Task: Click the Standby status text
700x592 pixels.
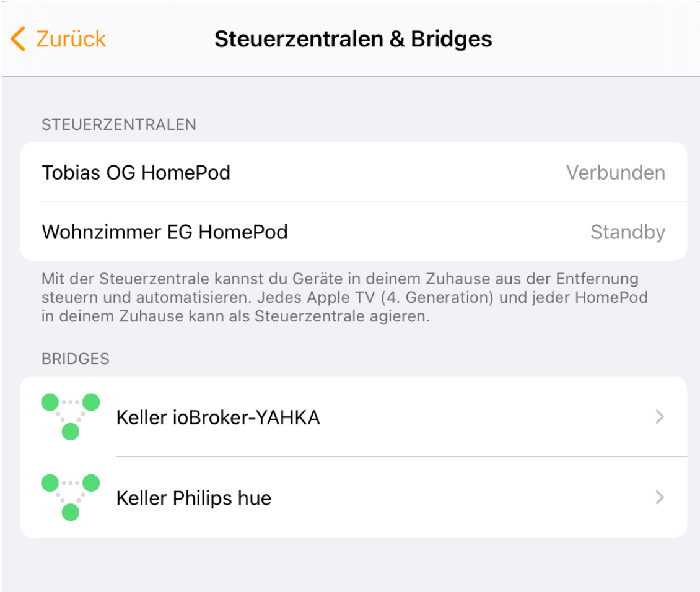Action: point(628,232)
